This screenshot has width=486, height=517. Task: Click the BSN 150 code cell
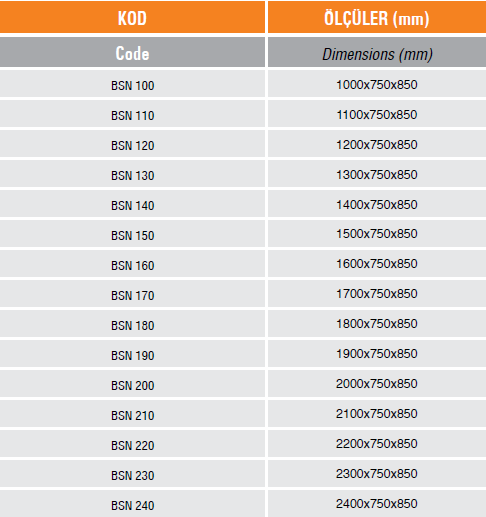coord(132,233)
